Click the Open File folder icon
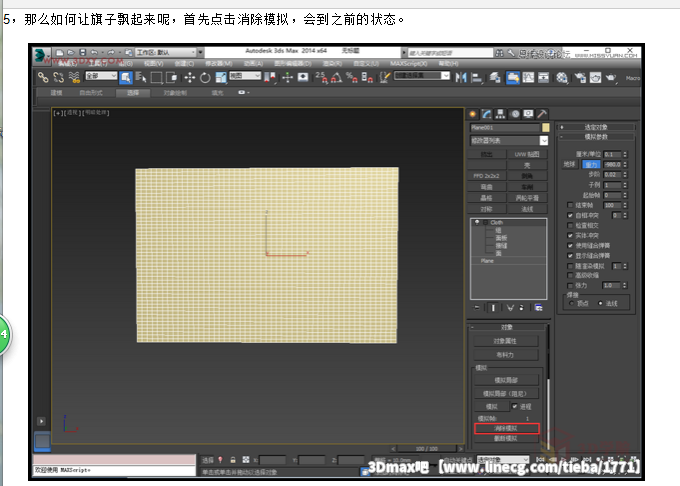This screenshot has width=680, height=486. pos(71,52)
